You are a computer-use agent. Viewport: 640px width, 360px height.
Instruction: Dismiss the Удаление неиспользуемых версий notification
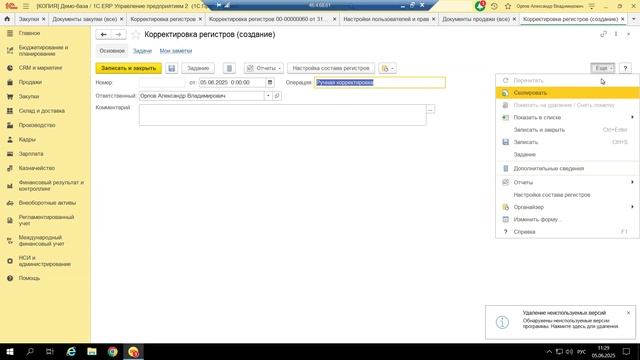coord(628,313)
